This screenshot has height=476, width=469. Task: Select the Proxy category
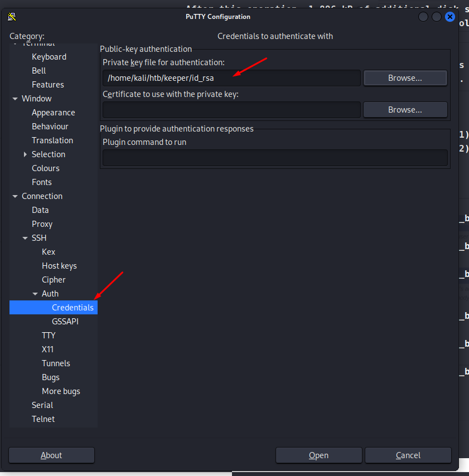[x=42, y=224]
